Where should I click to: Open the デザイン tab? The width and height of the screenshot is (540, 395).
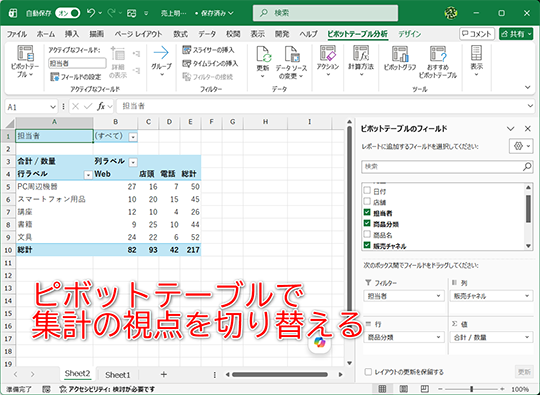[409, 34]
